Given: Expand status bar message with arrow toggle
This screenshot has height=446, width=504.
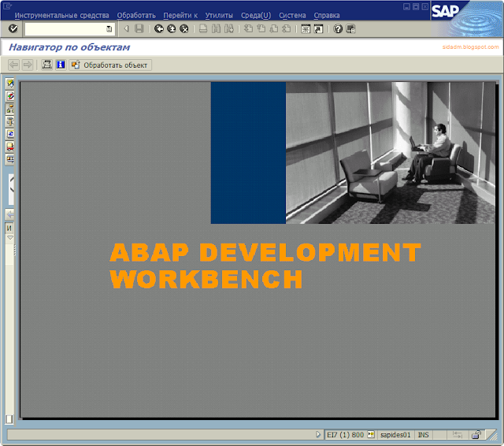Looking at the screenshot, I should coord(318,434).
